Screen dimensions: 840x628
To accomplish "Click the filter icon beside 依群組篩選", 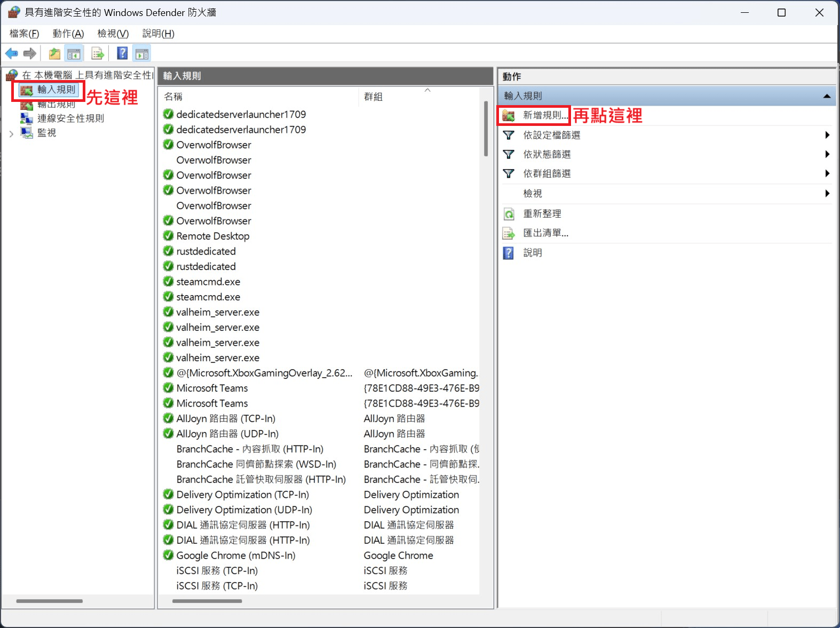I will 509,173.
